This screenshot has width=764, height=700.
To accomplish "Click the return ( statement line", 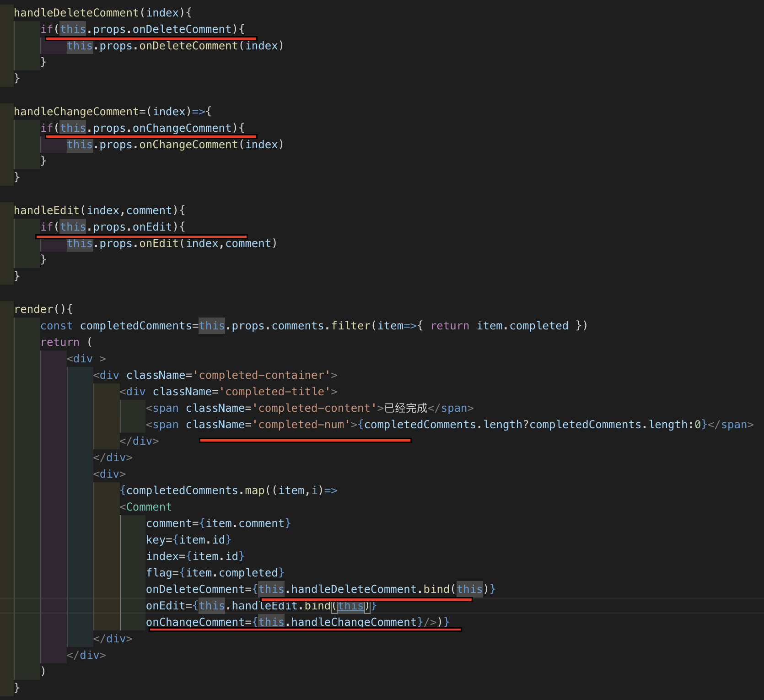I will 66,342.
